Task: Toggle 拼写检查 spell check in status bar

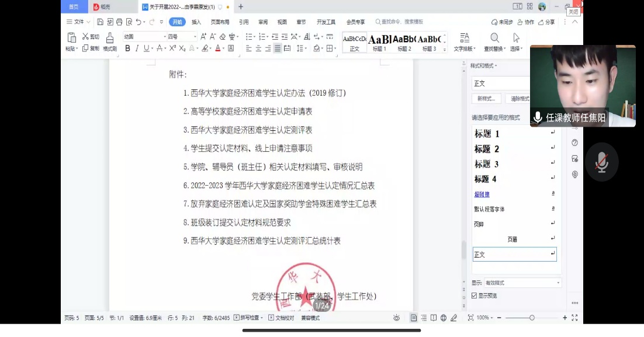Action: pyautogui.click(x=248, y=318)
